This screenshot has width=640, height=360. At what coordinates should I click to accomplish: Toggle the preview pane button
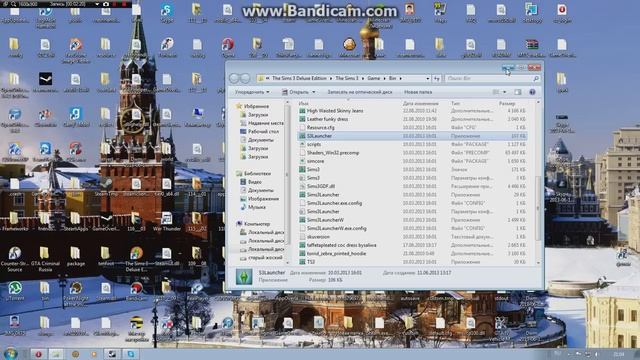(x=518, y=92)
